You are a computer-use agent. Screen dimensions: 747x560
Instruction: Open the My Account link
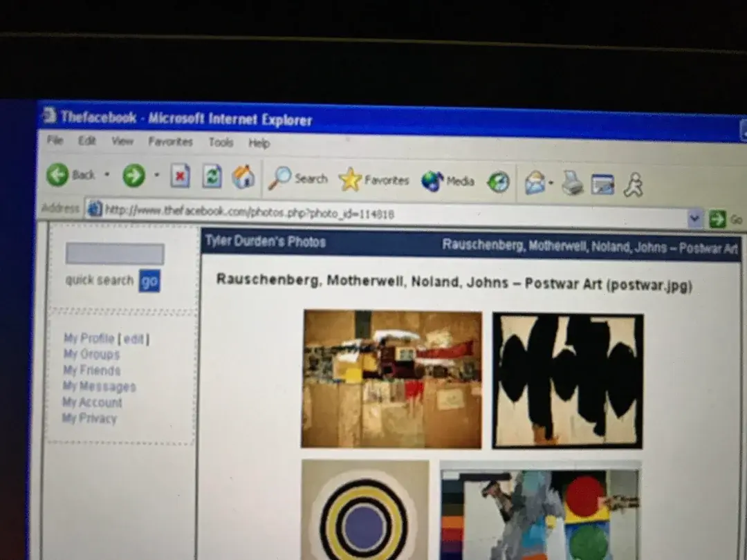coord(93,402)
